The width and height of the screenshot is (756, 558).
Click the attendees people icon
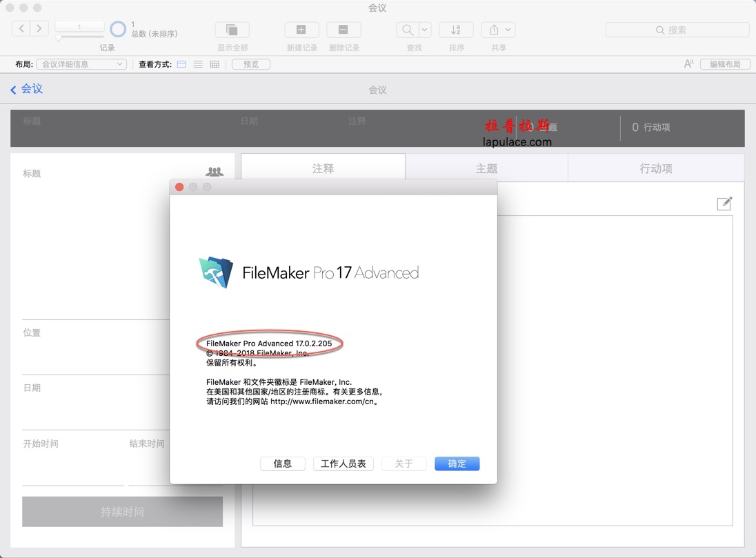(x=215, y=171)
